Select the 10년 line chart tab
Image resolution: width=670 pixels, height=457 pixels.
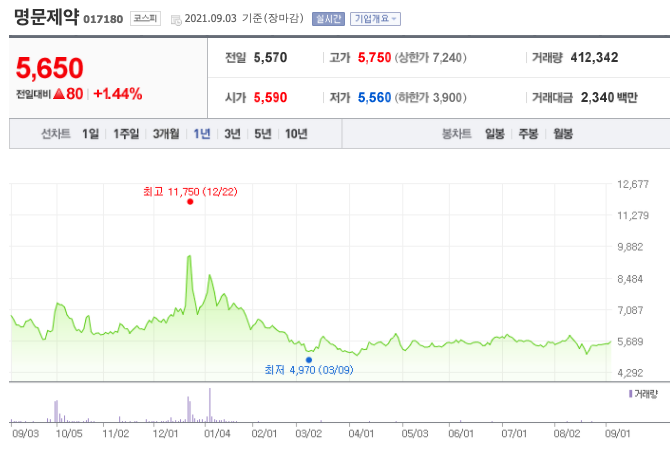click(296, 134)
